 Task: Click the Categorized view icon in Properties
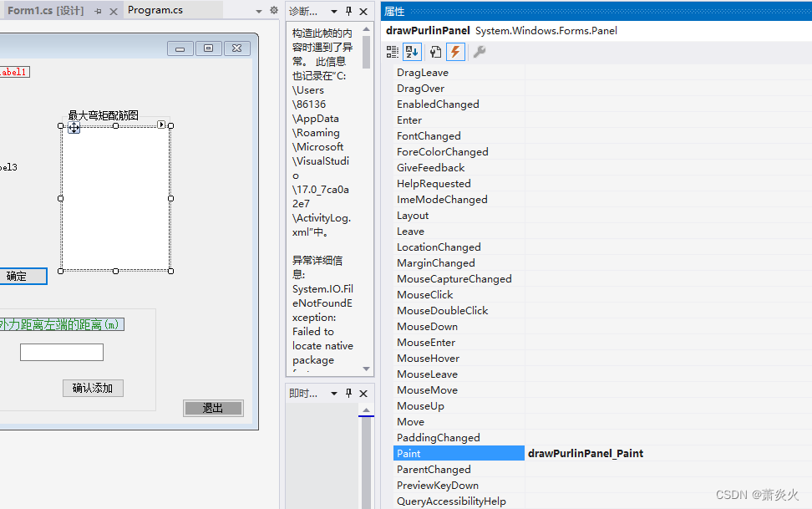pos(392,51)
